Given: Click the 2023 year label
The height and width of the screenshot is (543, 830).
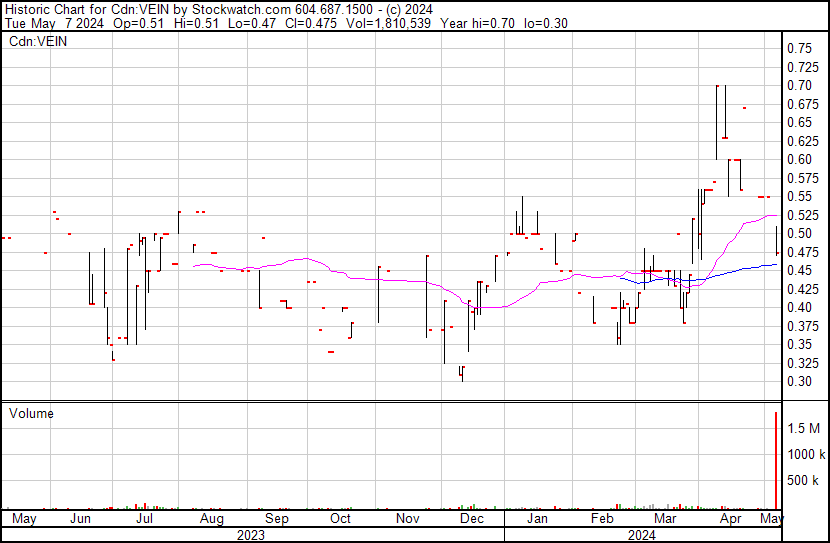Looking at the screenshot, I should click(251, 534).
